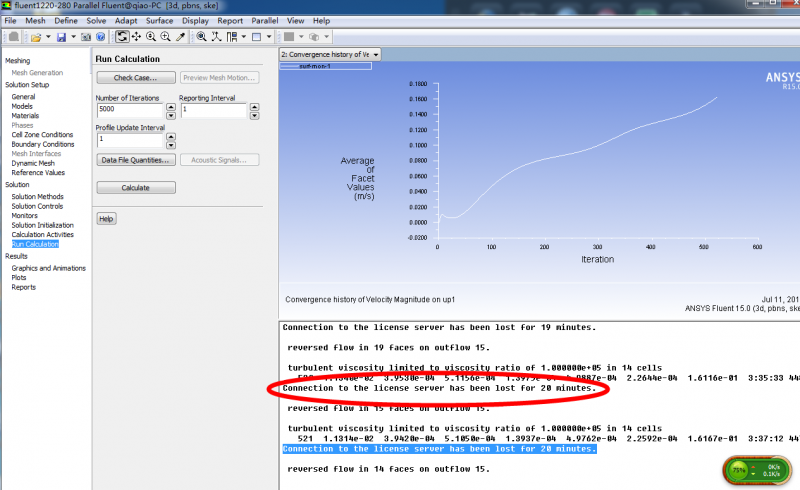This screenshot has height=490, width=800.
Task: Click the graphics window layout icon
Action: (x=257, y=37)
